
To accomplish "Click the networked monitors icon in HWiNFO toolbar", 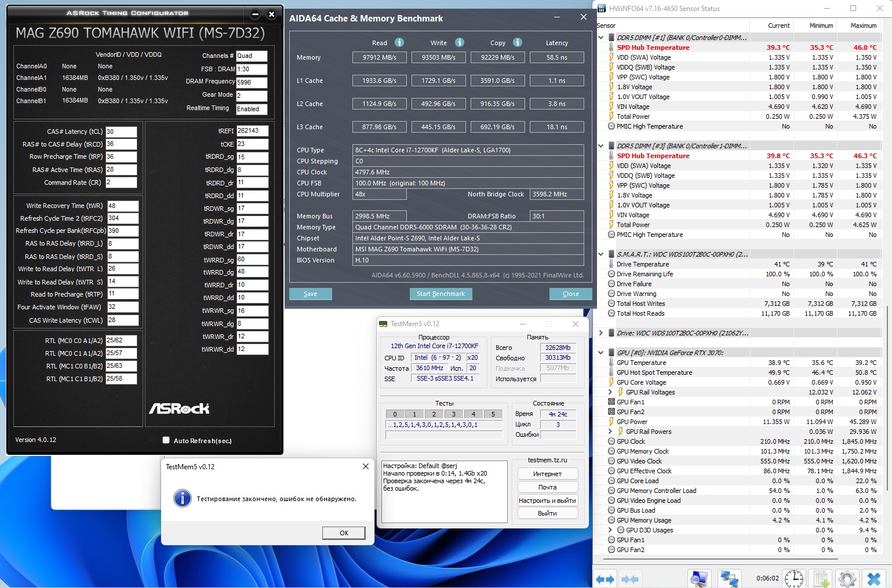I will (x=729, y=578).
